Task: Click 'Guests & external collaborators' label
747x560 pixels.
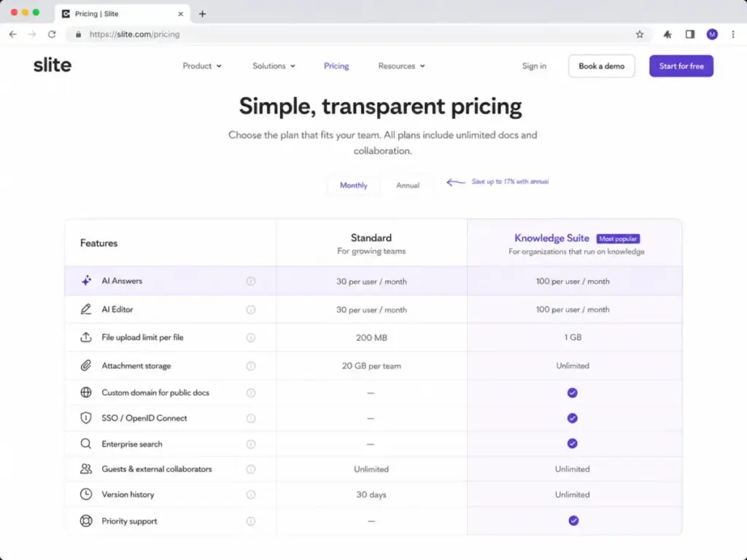Action: 157,469
